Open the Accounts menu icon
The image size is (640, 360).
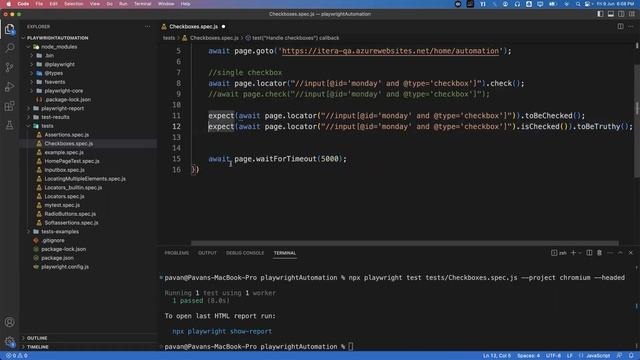coord(9,322)
